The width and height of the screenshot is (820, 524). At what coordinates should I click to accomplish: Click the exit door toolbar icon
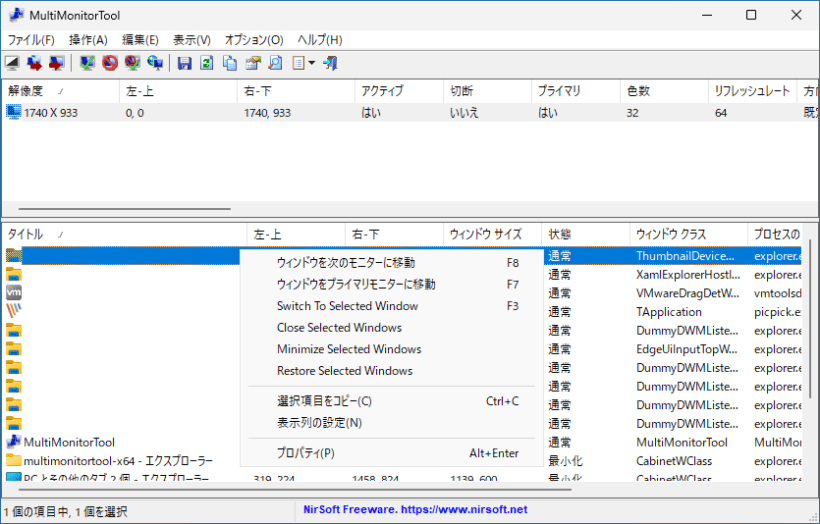coord(331,63)
